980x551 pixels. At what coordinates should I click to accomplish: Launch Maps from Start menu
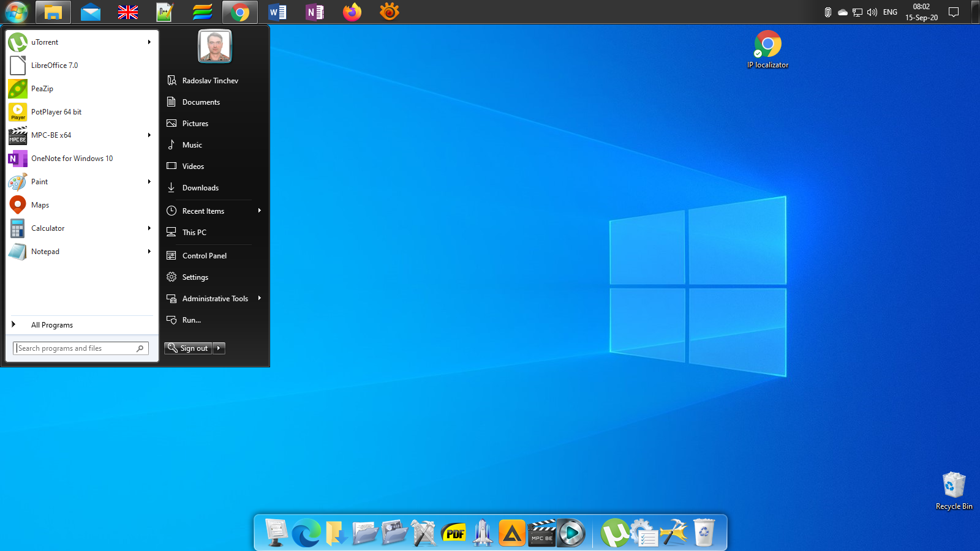[82, 205]
